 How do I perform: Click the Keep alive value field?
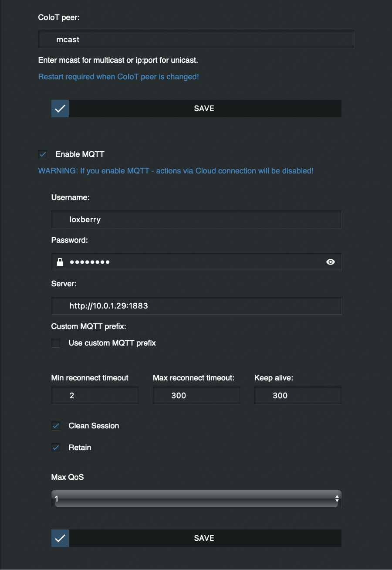pyautogui.click(x=297, y=396)
